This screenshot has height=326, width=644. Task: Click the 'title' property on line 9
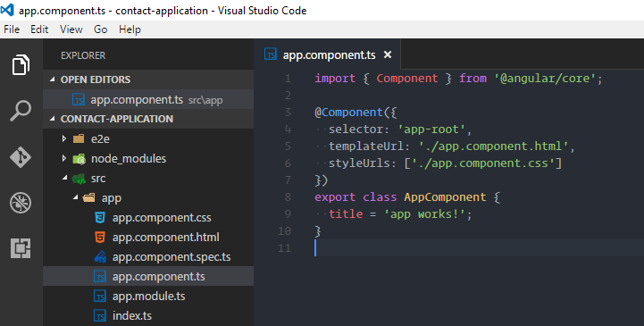click(346, 214)
